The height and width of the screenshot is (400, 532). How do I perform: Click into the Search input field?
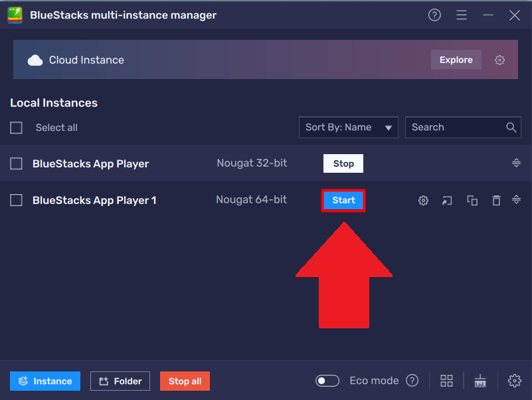click(x=463, y=128)
